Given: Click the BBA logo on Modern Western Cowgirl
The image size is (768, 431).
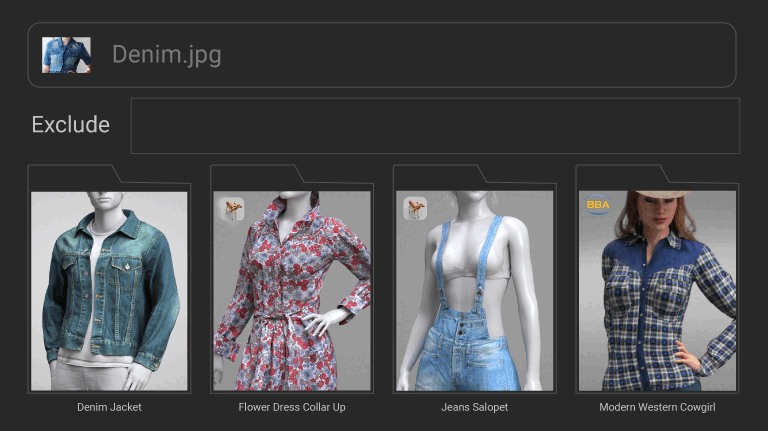Looking at the screenshot, I should [x=598, y=204].
